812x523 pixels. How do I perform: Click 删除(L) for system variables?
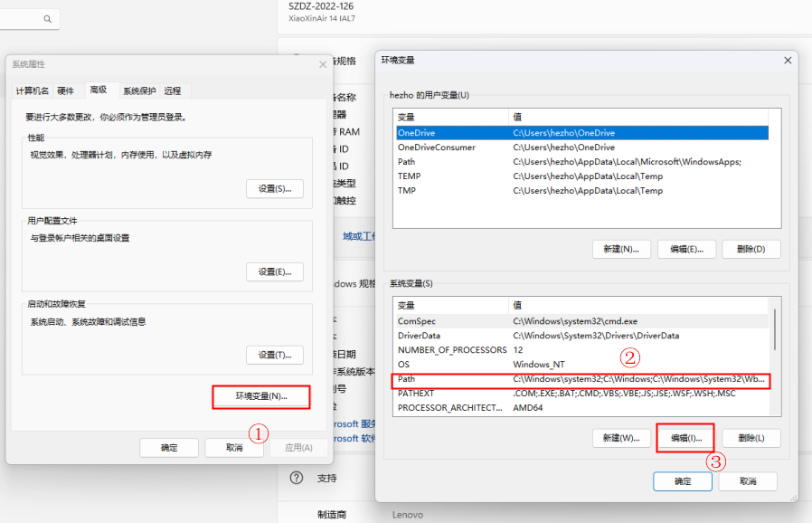pyautogui.click(x=751, y=438)
